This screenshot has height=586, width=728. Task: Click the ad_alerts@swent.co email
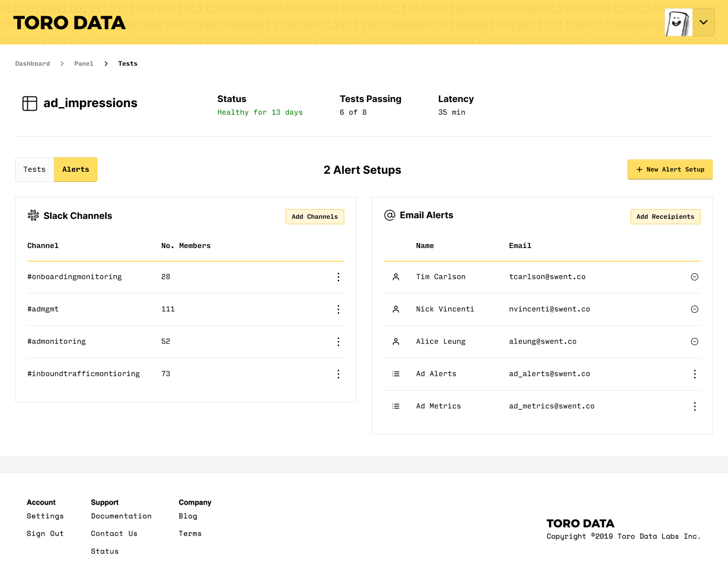(550, 374)
